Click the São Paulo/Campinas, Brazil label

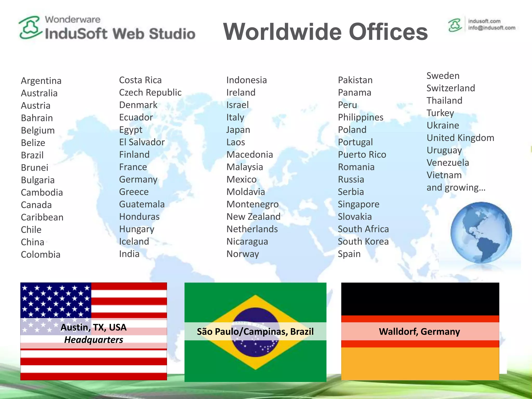pyautogui.click(x=255, y=331)
